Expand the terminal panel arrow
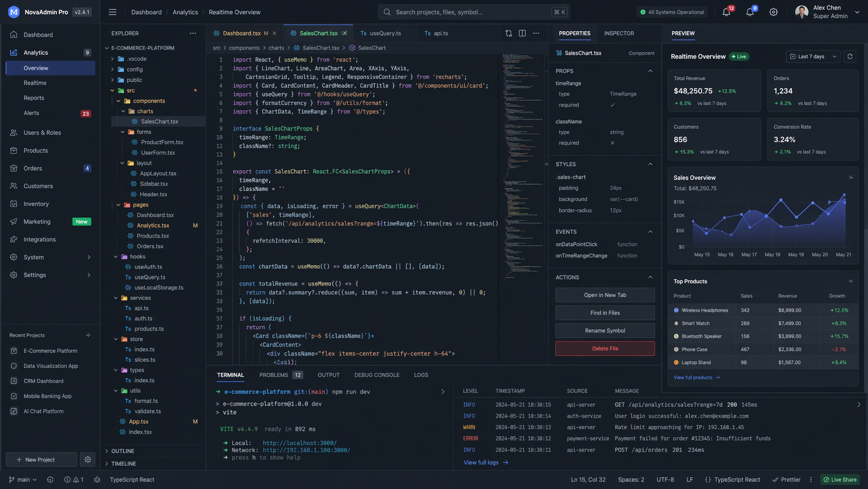This screenshot has width=868, height=489. coord(443,392)
